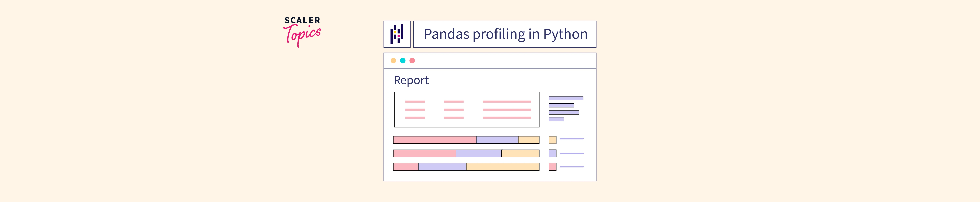The image size is (980, 202).
Task: Click the cyan window dot
Action: [x=402, y=61]
